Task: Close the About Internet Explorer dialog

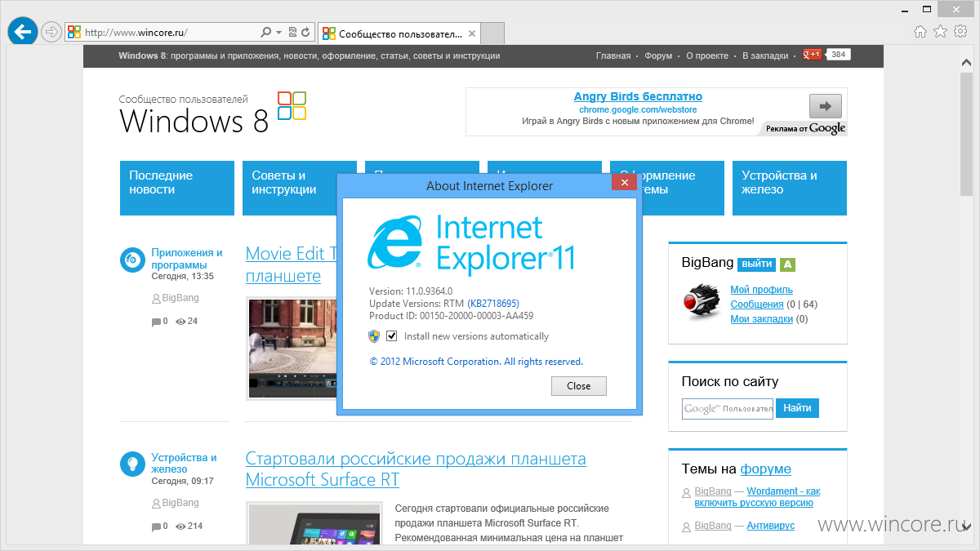Action: click(624, 183)
